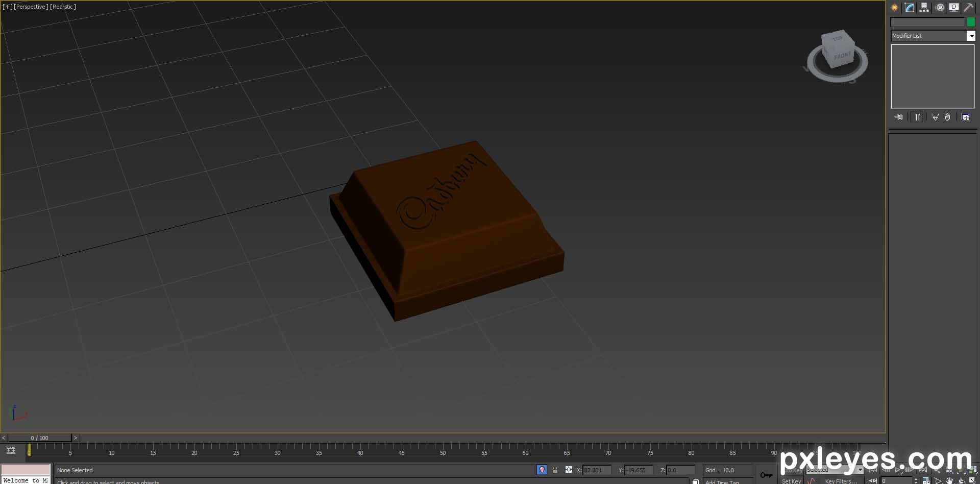The width and height of the screenshot is (980, 484).
Task: Click Make Unique icon
Action: click(x=935, y=117)
